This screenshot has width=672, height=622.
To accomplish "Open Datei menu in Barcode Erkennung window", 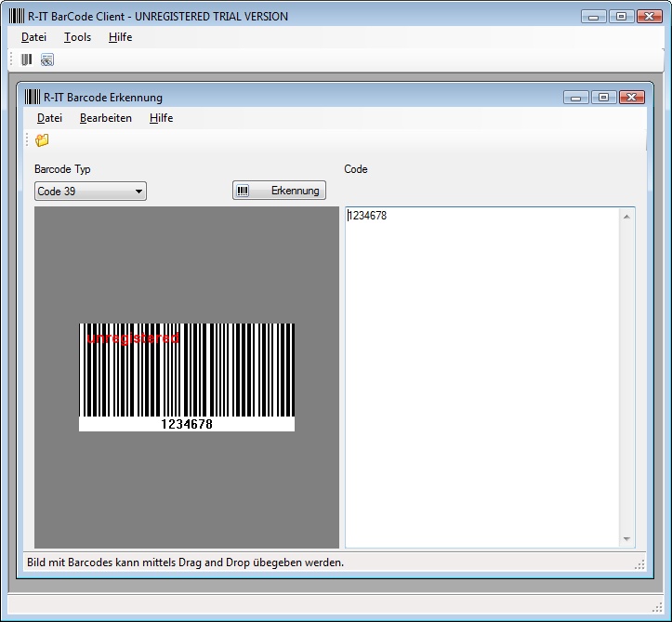I will tap(49, 118).
